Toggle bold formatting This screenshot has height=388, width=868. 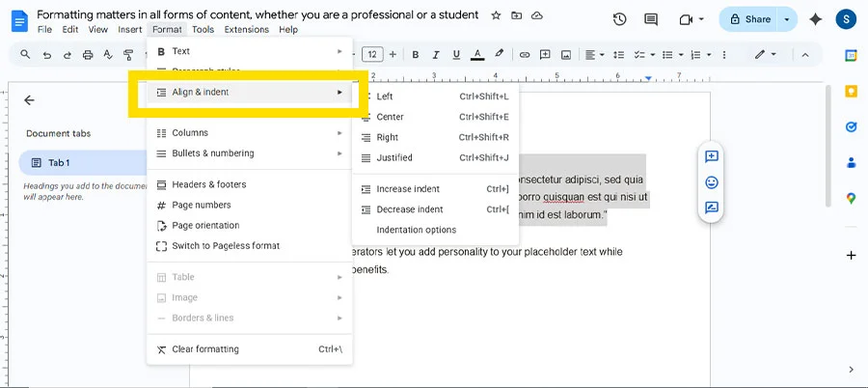416,55
